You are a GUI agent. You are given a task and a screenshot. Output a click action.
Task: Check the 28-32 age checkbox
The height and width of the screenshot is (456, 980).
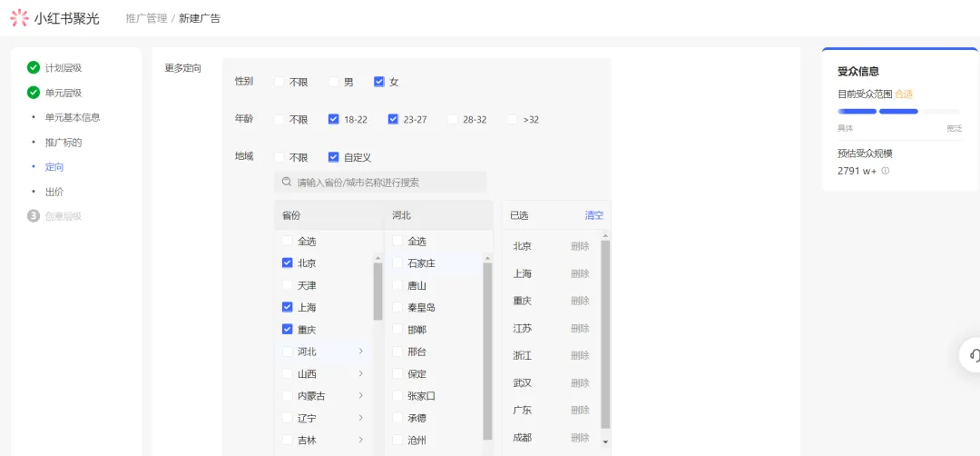pos(453,119)
